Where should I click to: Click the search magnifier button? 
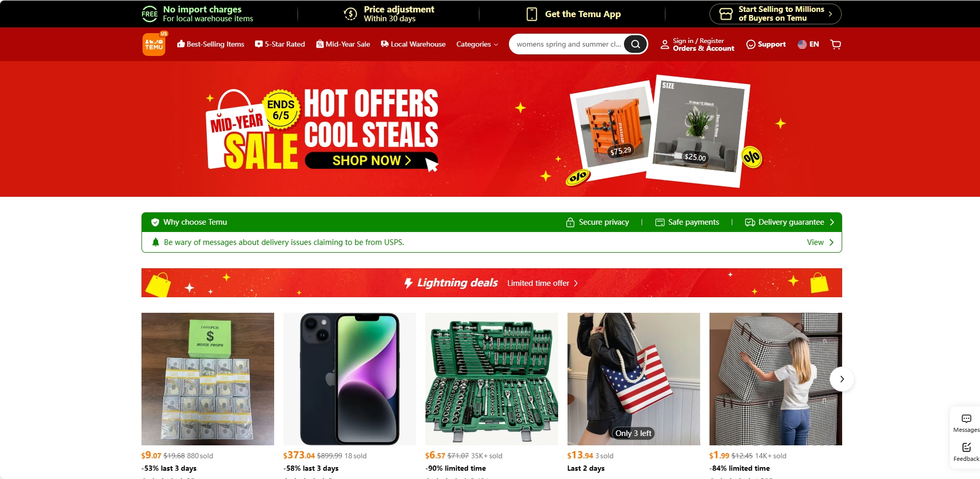click(635, 44)
